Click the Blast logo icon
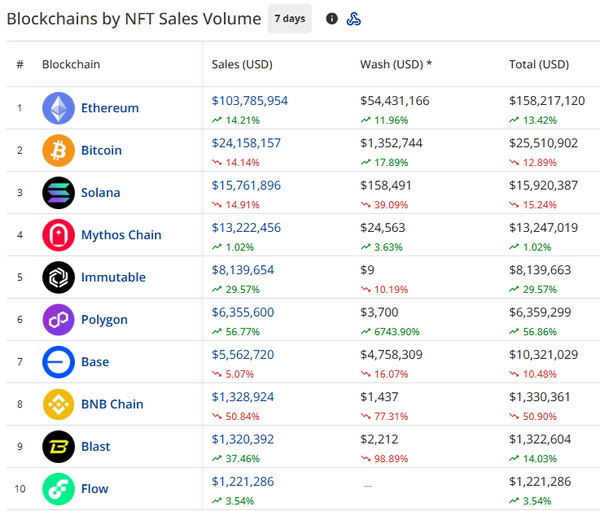The height and width of the screenshot is (511, 600). [58, 446]
